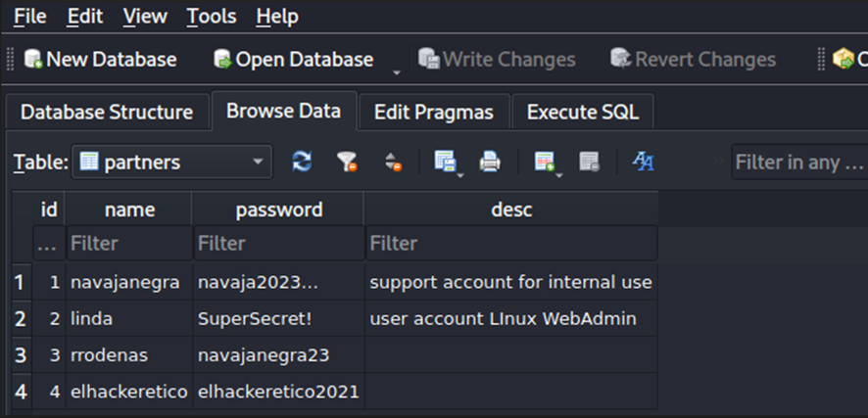Viewport: 868px width, 418px height.
Task: Open the font formatting toolbar icon
Action: (644, 163)
